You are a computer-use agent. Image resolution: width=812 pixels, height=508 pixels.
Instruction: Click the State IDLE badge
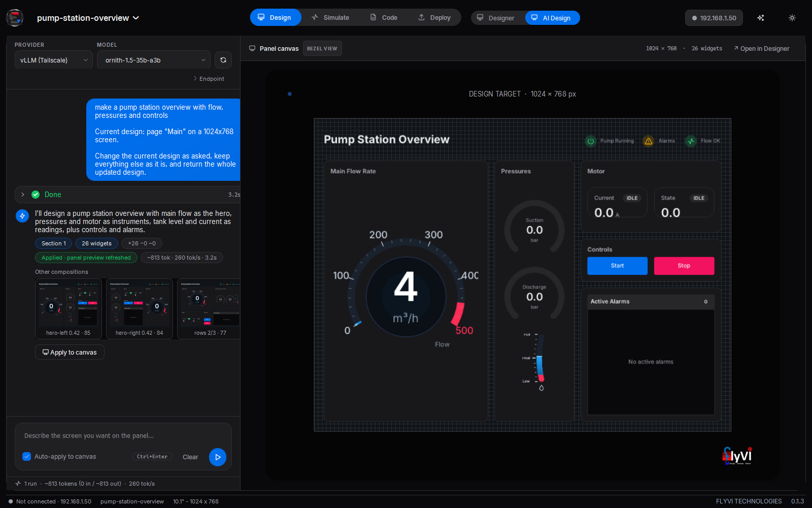coord(699,198)
